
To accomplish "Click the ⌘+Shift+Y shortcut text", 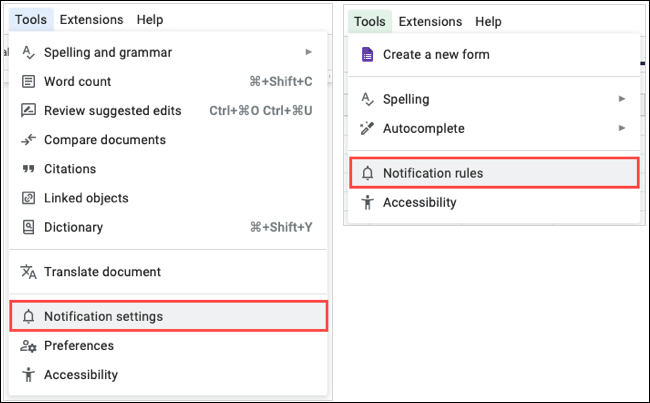I will (281, 227).
